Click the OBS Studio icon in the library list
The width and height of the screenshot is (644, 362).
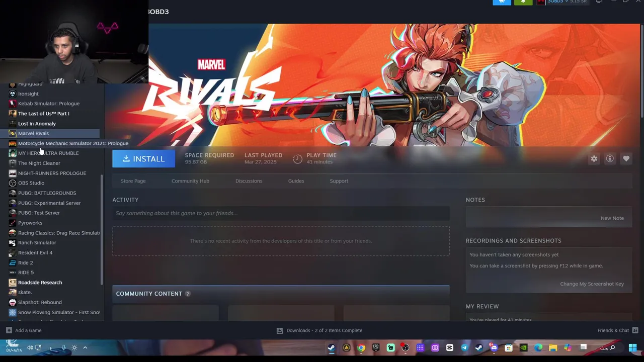(x=13, y=183)
